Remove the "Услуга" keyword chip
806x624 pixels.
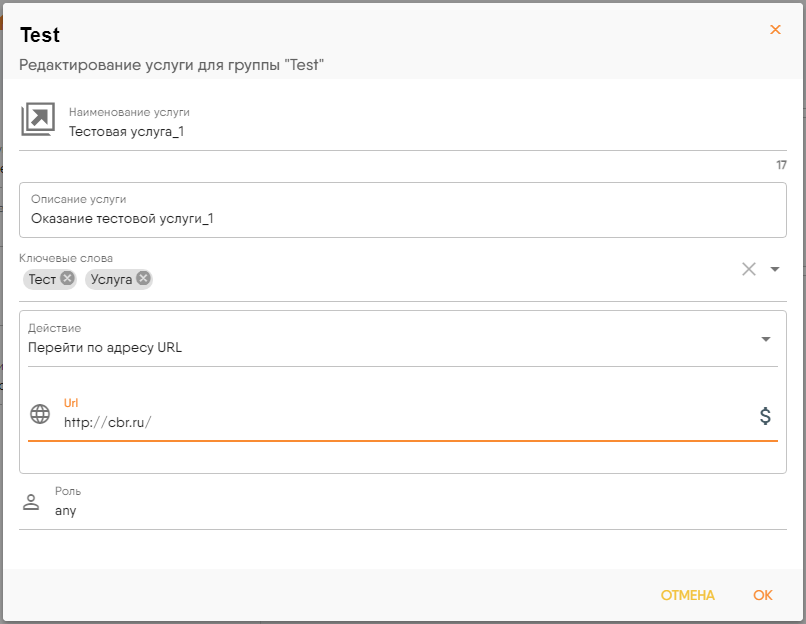pos(143,279)
